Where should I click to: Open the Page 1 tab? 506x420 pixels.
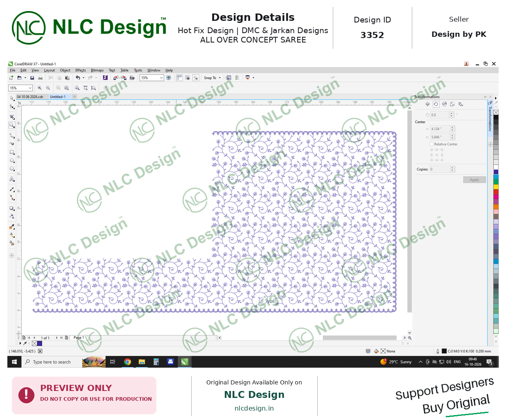(x=79, y=338)
